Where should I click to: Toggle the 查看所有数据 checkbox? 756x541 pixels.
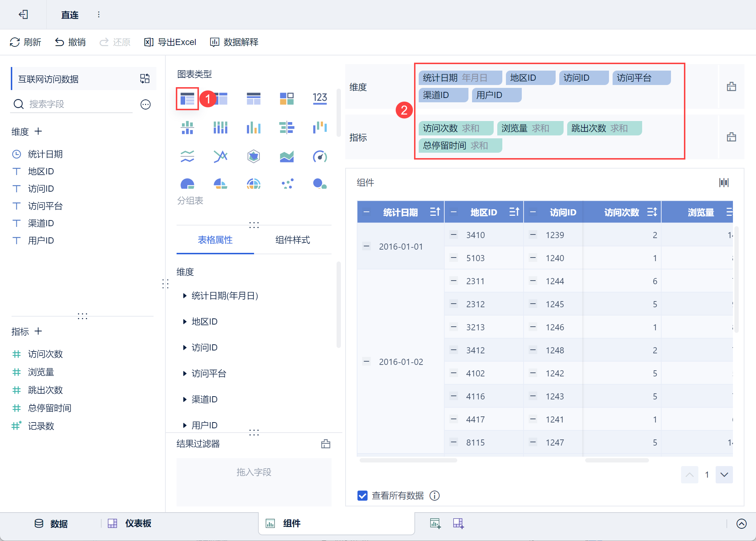coord(363,496)
